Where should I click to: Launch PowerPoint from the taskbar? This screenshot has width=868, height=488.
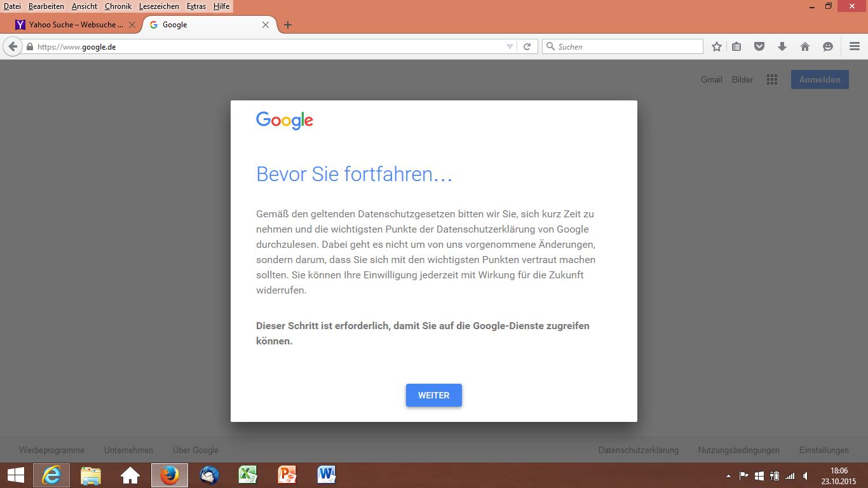tap(287, 475)
